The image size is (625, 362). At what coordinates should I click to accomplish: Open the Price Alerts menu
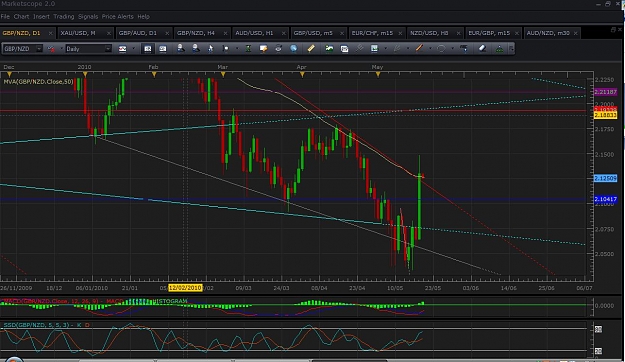point(118,16)
